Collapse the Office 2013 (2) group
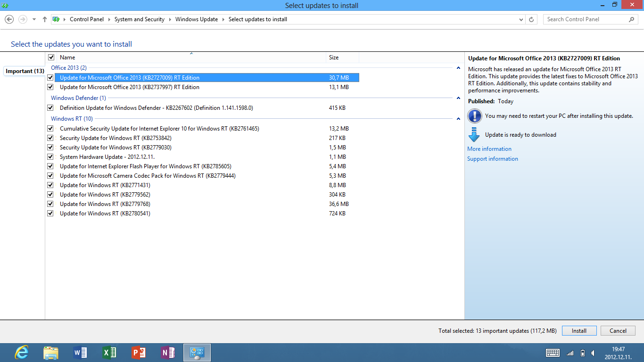Screen dimensions: 644x362 (x=458, y=68)
